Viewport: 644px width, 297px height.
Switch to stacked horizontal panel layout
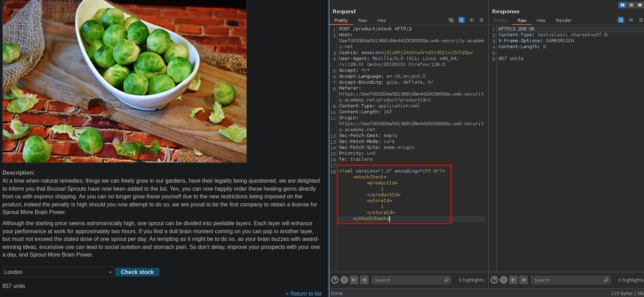pyautogui.click(x=631, y=5)
